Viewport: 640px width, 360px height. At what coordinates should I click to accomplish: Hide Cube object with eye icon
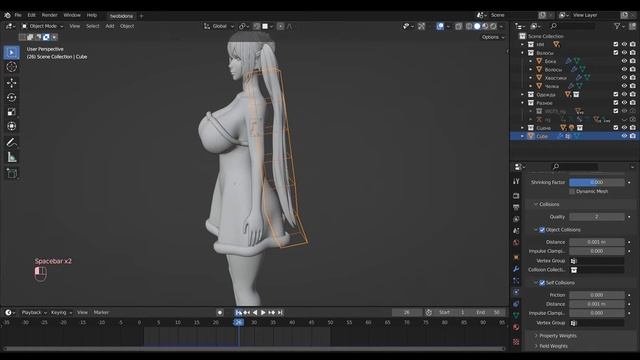click(624, 136)
